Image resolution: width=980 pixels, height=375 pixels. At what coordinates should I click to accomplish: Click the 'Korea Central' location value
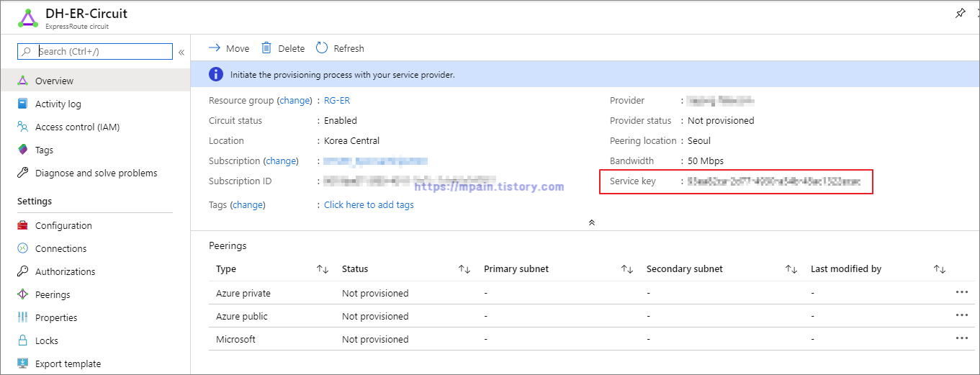351,141
